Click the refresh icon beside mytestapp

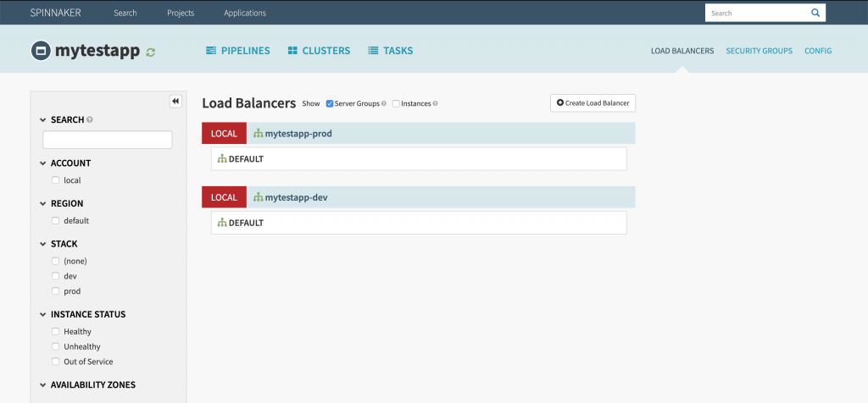pyautogui.click(x=151, y=52)
